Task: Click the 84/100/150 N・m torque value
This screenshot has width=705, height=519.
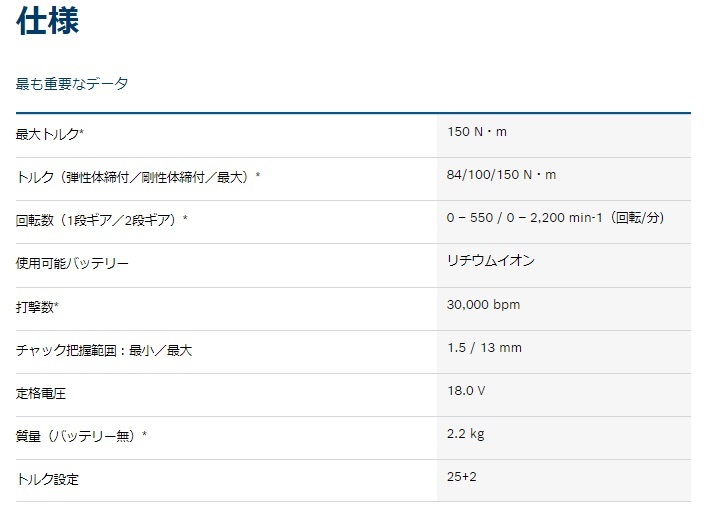Action: (x=501, y=175)
